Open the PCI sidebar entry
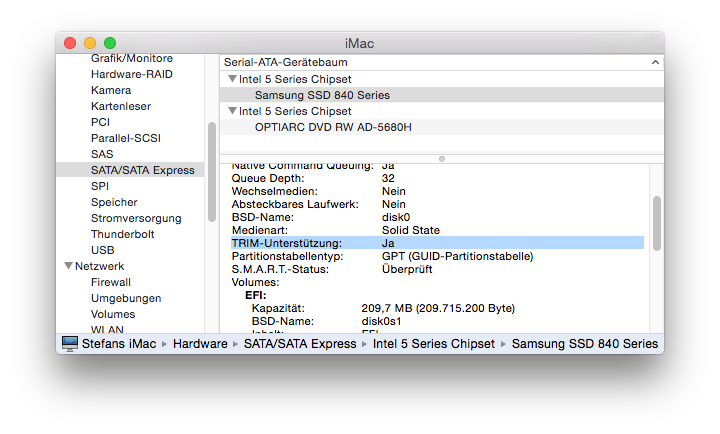 [x=100, y=123]
